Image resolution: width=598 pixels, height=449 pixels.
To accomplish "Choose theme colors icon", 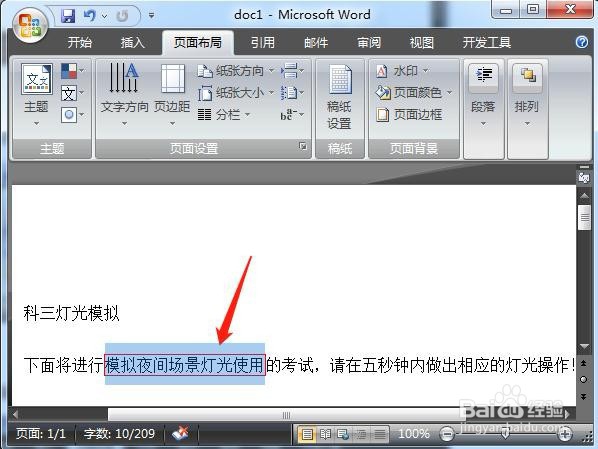I will pyautogui.click(x=72, y=71).
